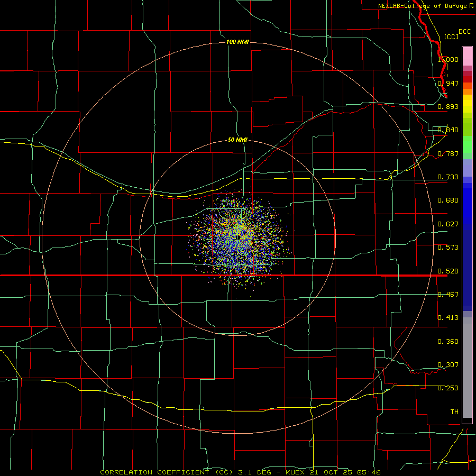The height and width of the screenshot is (476, 476).
Task: Click the TH threshold legend label
Action: click(x=454, y=412)
